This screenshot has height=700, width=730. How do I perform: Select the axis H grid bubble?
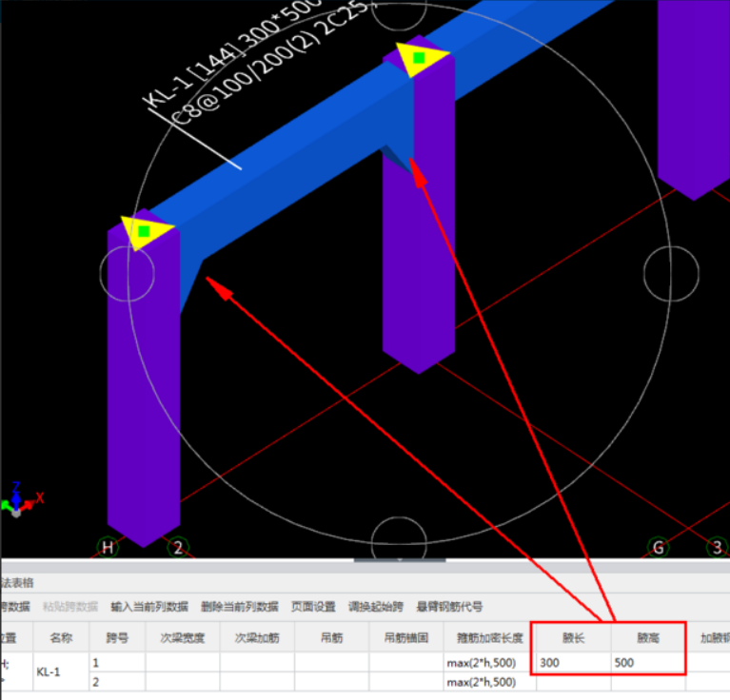pos(108,547)
